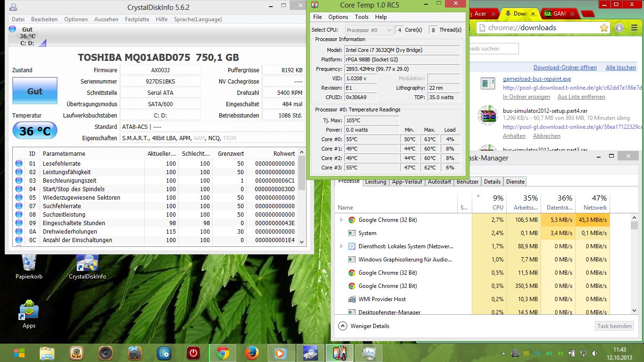Click the Gut health status button
This screenshot has height=362, width=644.
pos(35,91)
